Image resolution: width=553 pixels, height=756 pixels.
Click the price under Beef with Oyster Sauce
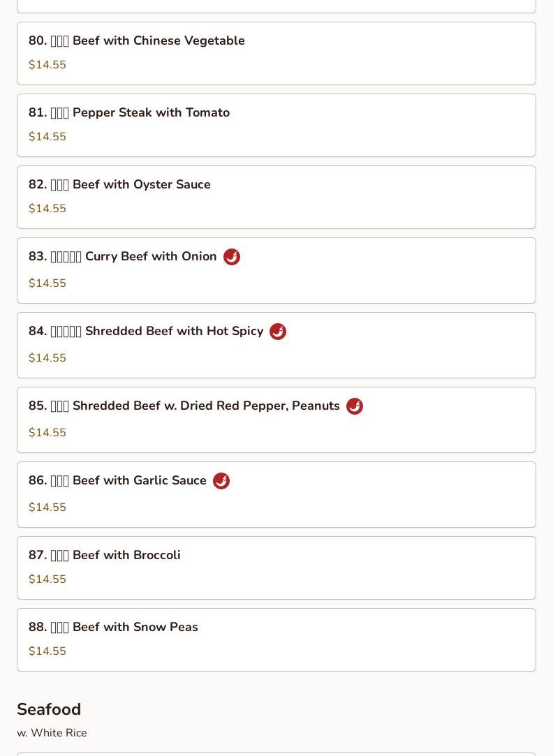(47, 208)
